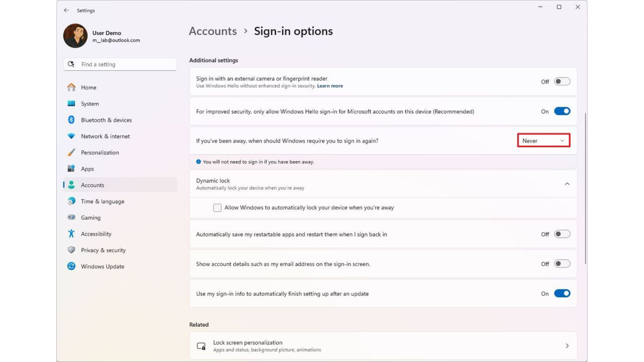The image size is (644, 362).
Task: Open the Never sign-in requirement dropdown
Action: [x=543, y=140]
